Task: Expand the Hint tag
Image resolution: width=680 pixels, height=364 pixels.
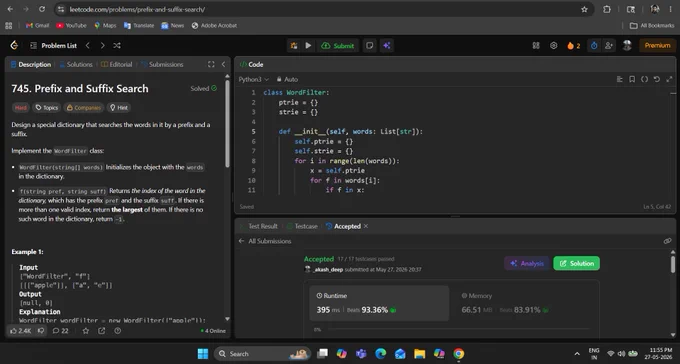Action: tap(119, 108)
